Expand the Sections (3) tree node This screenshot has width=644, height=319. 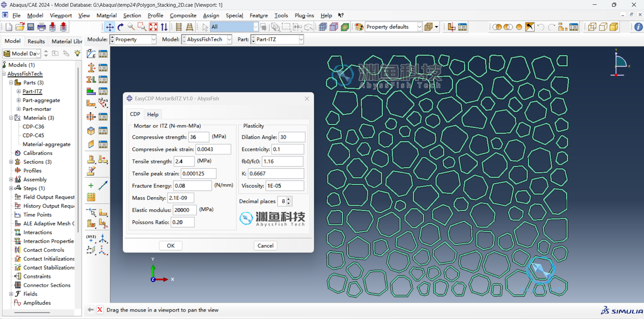tap(11, 162)
